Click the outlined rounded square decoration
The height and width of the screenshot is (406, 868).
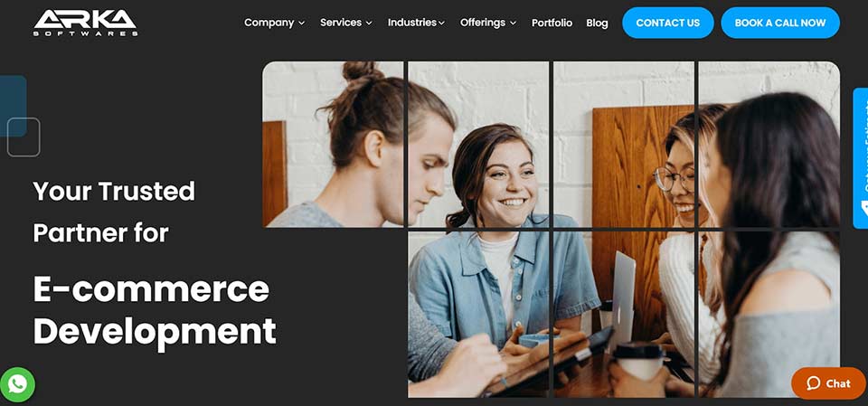pos(24,137)
